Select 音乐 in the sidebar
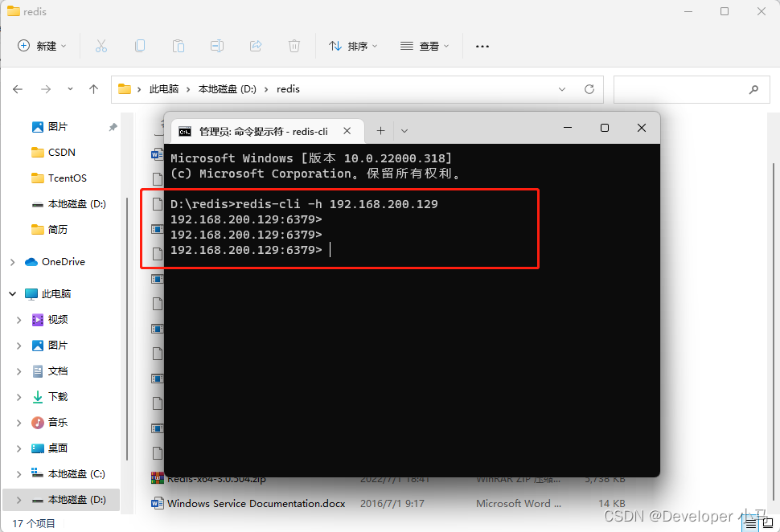780x532 pixels. 58,423
